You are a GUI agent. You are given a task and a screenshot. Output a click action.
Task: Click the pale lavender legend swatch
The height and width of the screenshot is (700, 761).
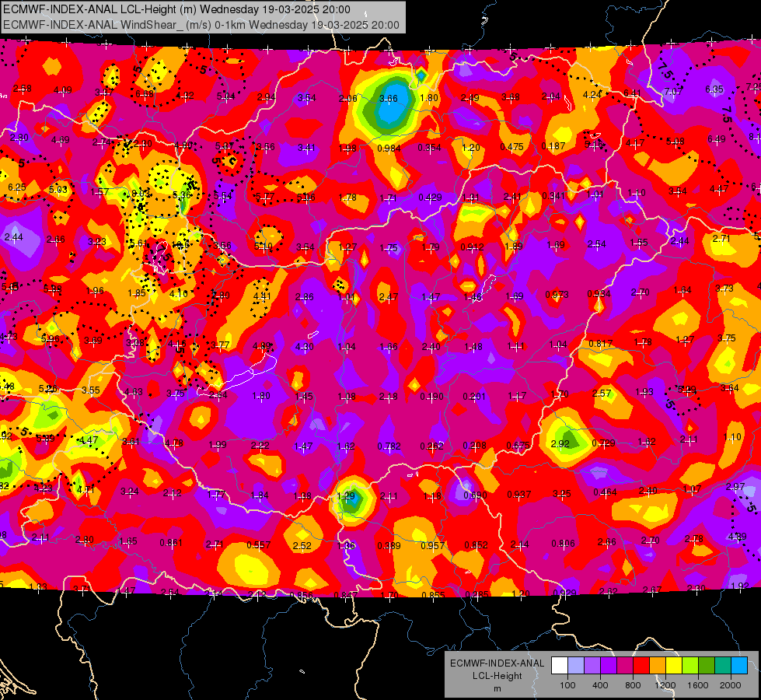click(576, 665)
